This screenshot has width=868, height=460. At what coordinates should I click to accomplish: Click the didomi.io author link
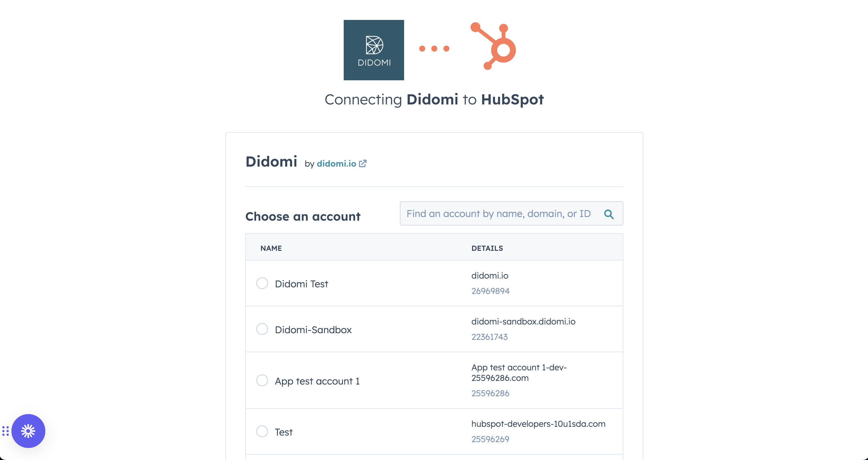coord(337,164)
